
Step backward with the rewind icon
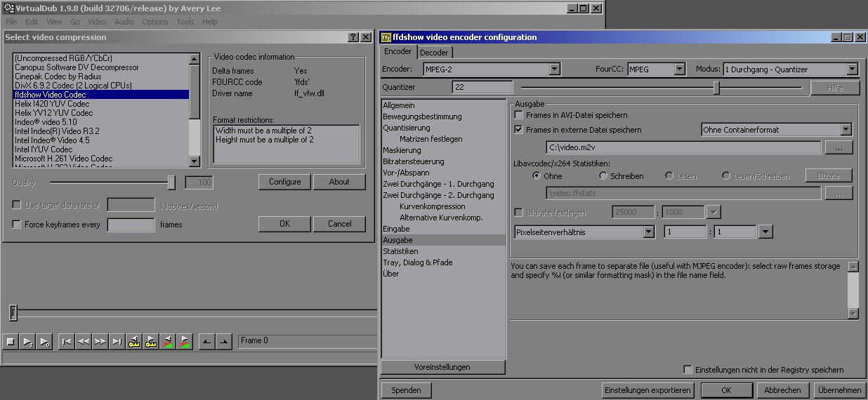coord(84,342)
